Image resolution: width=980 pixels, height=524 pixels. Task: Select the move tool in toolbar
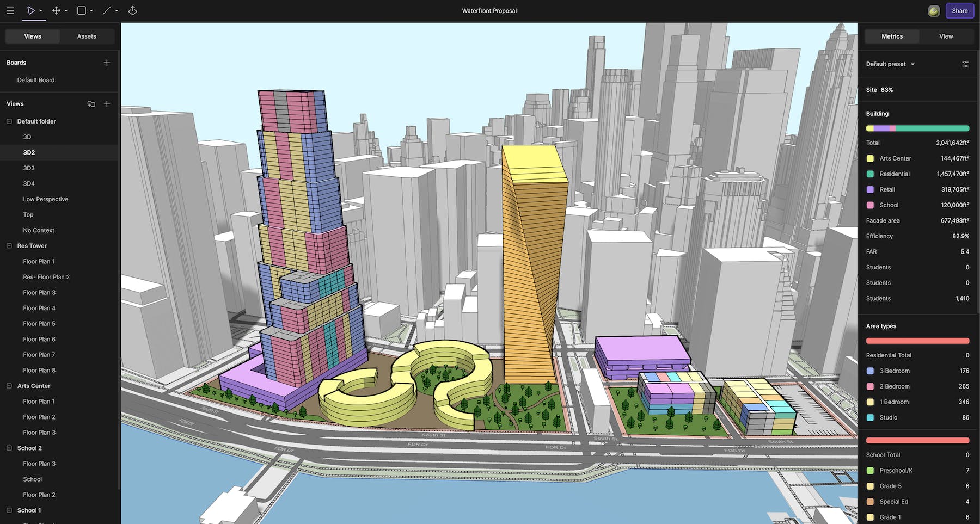point(56,10)
